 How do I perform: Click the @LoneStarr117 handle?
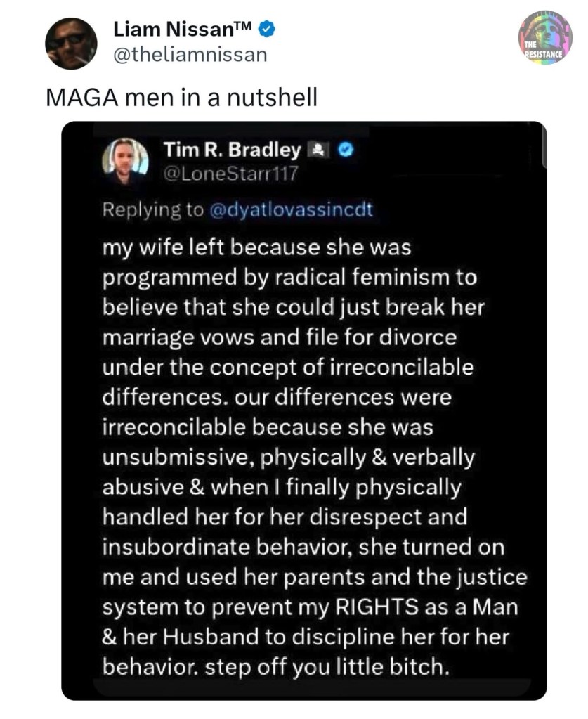coord(221,173)
